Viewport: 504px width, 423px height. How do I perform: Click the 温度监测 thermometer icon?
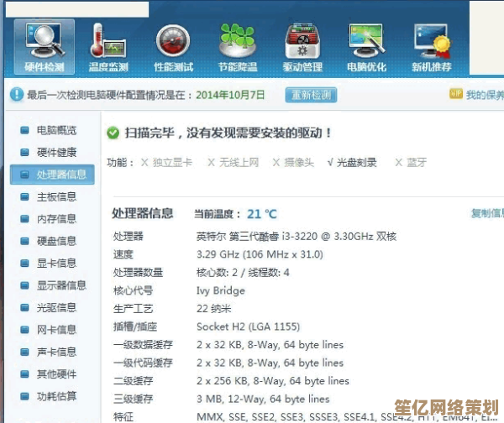(x=108, y=46)
